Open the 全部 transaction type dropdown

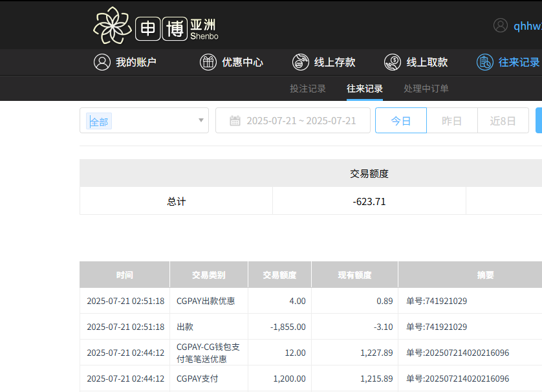pyautogui.click(x=144, y=120)
